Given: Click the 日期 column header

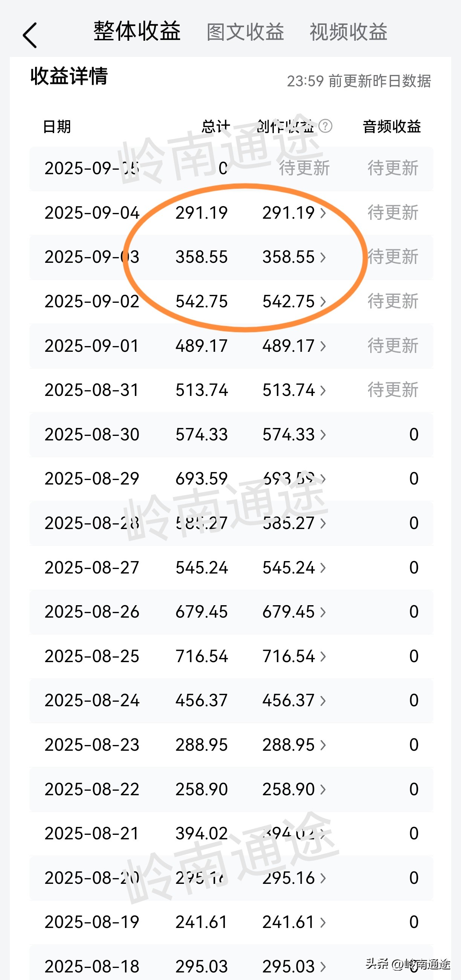Looking at the screenshot, I should pyautogui.click(x=56, y=127).
